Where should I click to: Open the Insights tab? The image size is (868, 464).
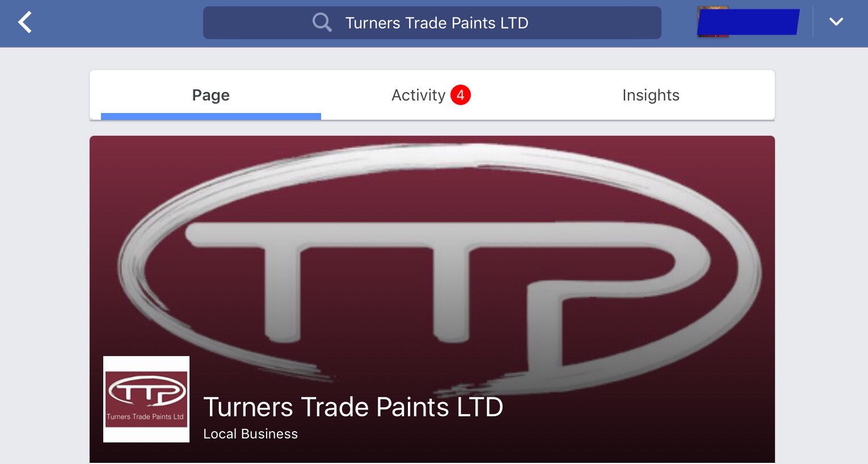click(x=651, y=95)
